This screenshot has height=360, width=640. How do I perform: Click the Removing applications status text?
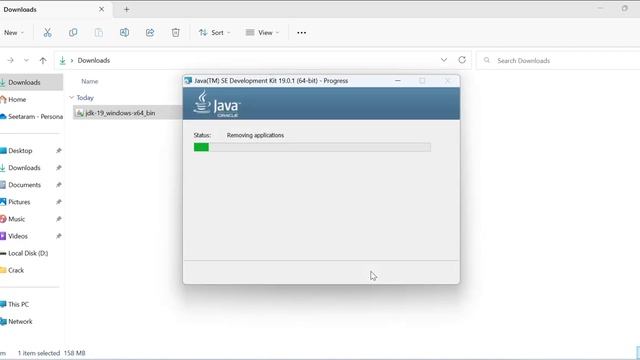256,135
